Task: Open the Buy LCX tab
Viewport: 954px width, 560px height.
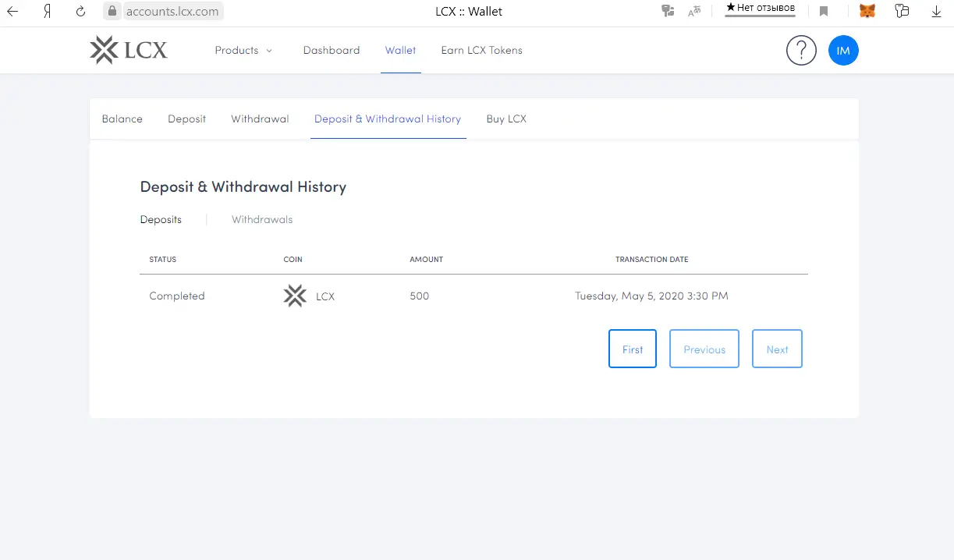Action: click(506, 119)
